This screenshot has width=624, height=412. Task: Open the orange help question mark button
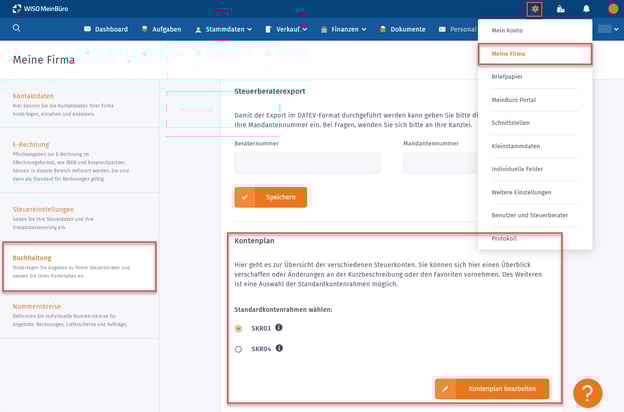coord(587,393)
